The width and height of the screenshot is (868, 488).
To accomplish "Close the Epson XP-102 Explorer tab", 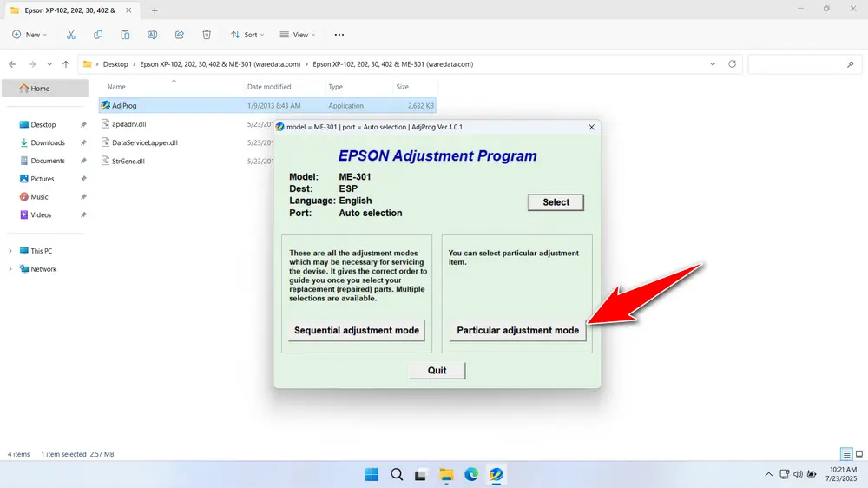I will (128, 10).
